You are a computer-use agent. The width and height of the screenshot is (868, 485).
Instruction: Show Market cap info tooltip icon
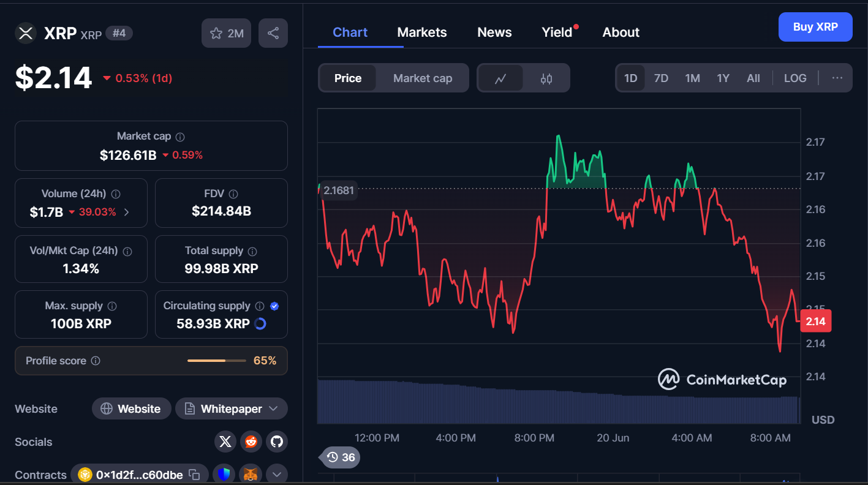[x=180, y=137]
